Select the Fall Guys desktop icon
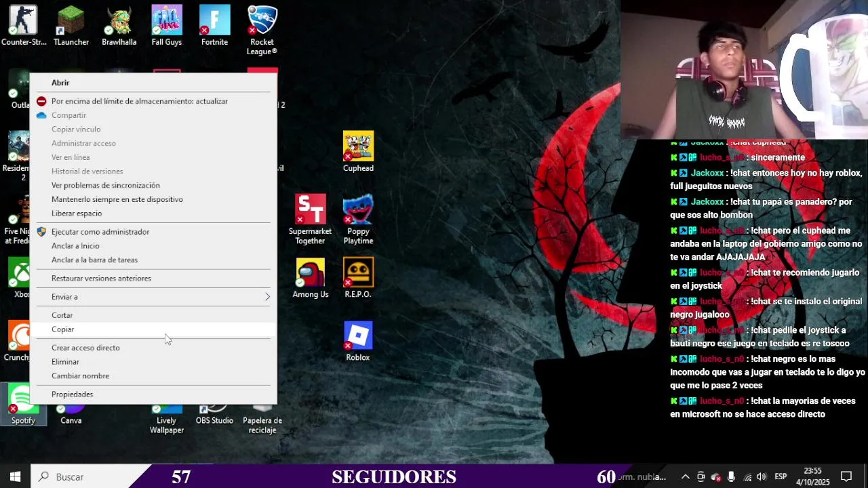Screen dimensions: 868x488 pyautogui.click(x=167, y=26)
